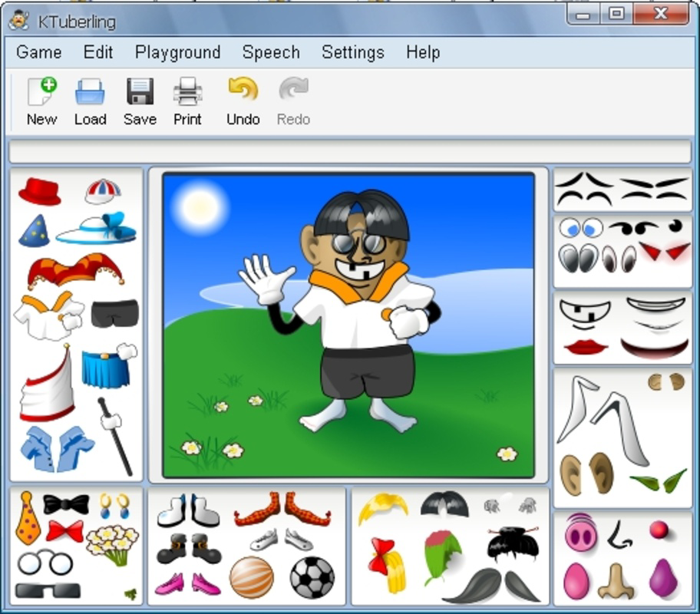Choose the wide dark red smile
This screenshot has width=700, height=614.
tap(655, 348)
